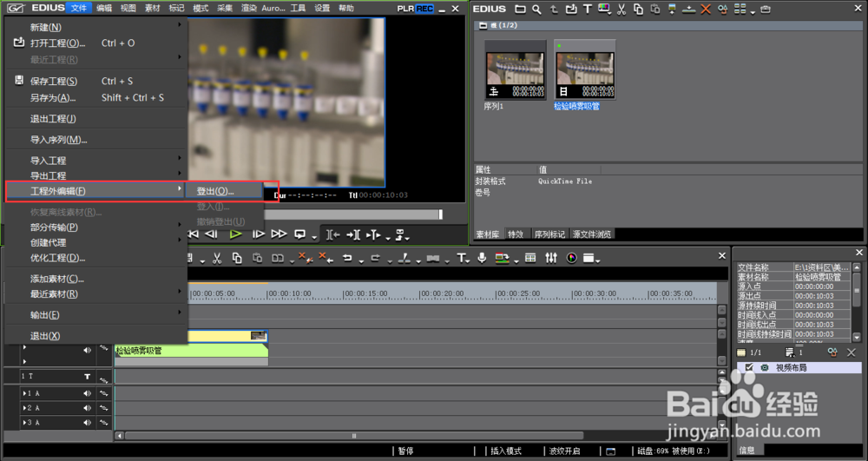The width and height of the screenshot is (868, 461).
Task: Click the microphone voice-over icon
Action: click(x=482, y=258)
